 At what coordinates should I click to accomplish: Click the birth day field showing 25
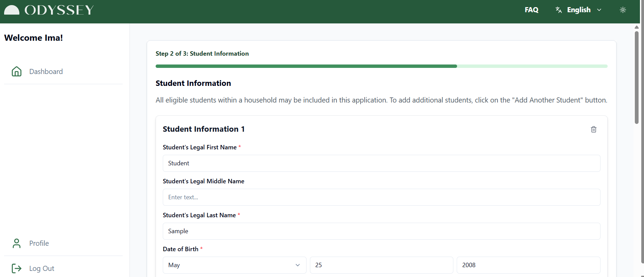pos(381,265)
